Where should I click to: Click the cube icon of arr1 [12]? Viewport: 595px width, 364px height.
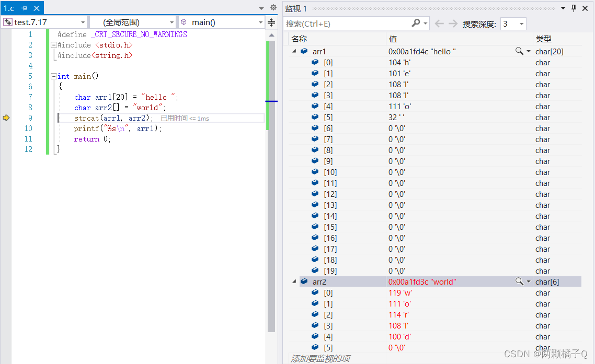coord(315,194)
